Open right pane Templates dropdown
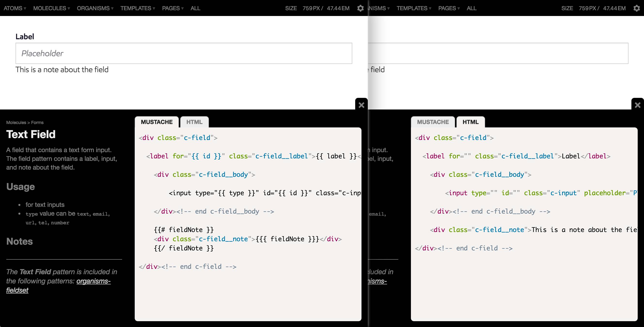Viewport: 644px width, 327px height. tap(414, 8)
